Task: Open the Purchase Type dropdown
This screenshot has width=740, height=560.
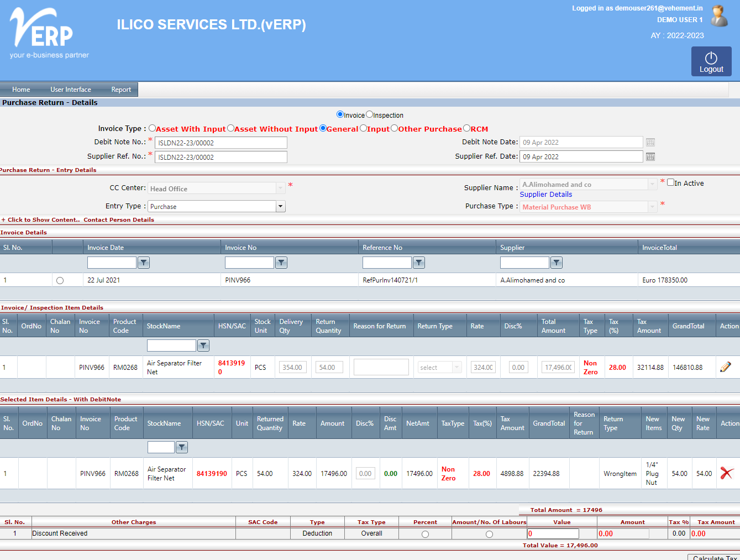Action: point(652,207)
